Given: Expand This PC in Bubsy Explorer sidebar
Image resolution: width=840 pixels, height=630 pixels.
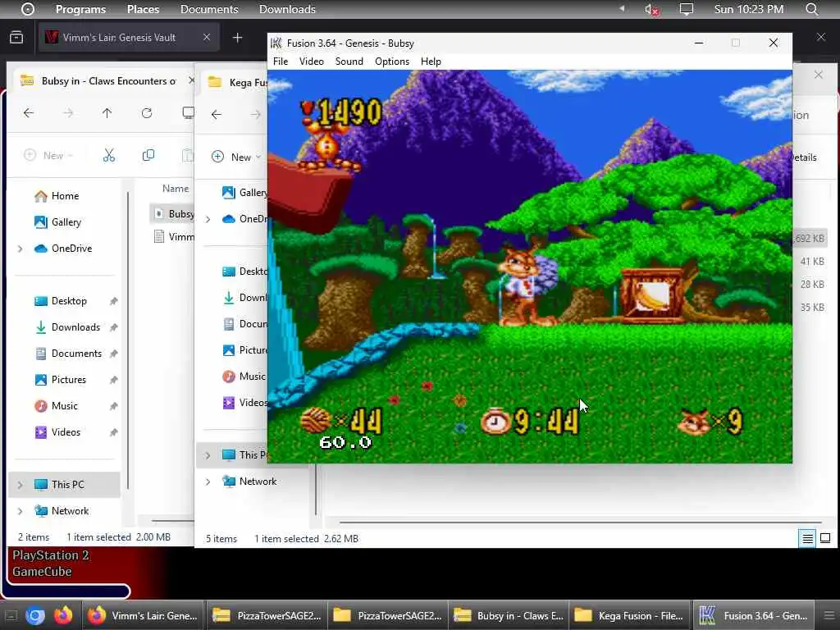Looking at the screenshot, I should click(21, 485).
